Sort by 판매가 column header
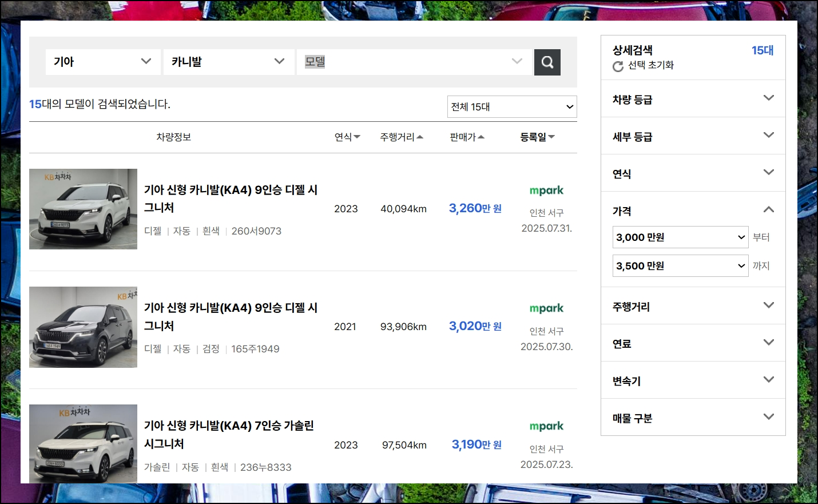Screen dimensions: 818x504 (467, 137)
